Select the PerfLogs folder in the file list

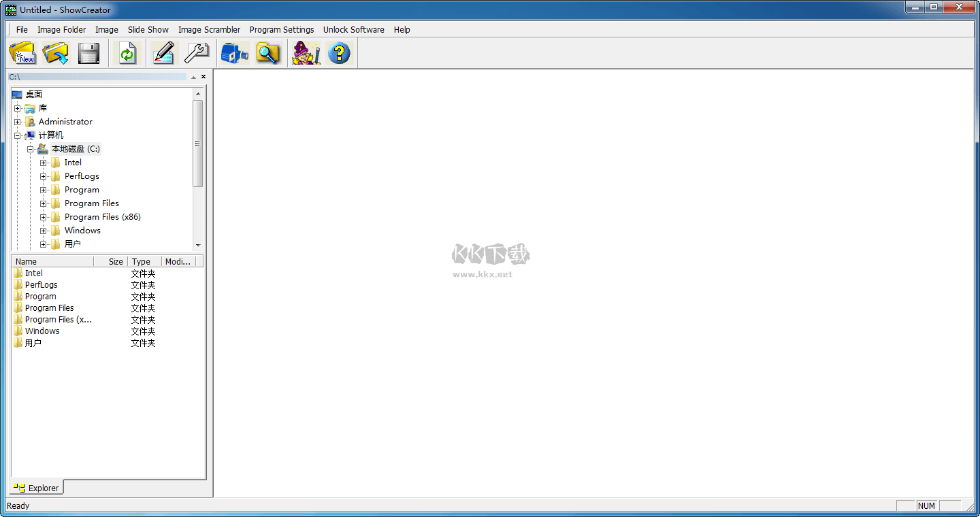(x=41, y=284)
